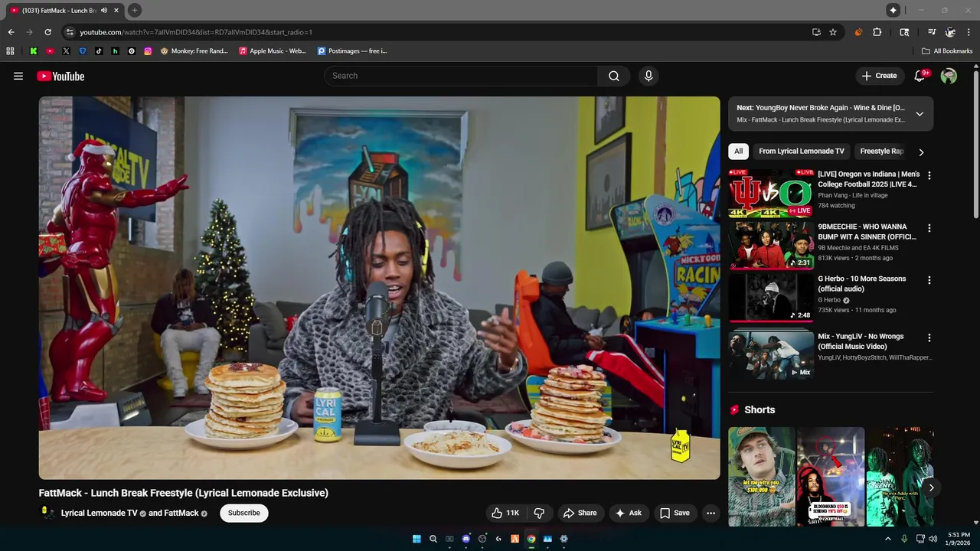980x551 pixels.
Task: Open Discord from the taskbar
Action: click(465, 539)
